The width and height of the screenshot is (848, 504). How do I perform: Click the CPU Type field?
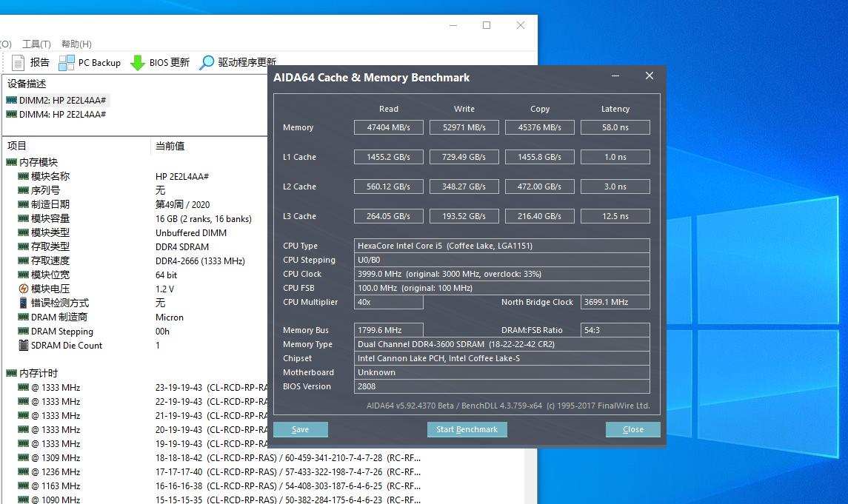coord(502,246)
